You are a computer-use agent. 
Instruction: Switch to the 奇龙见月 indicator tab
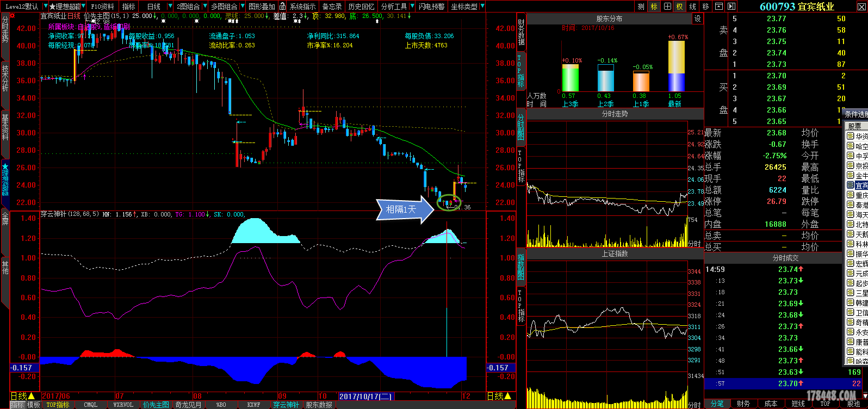click(188, 405)
